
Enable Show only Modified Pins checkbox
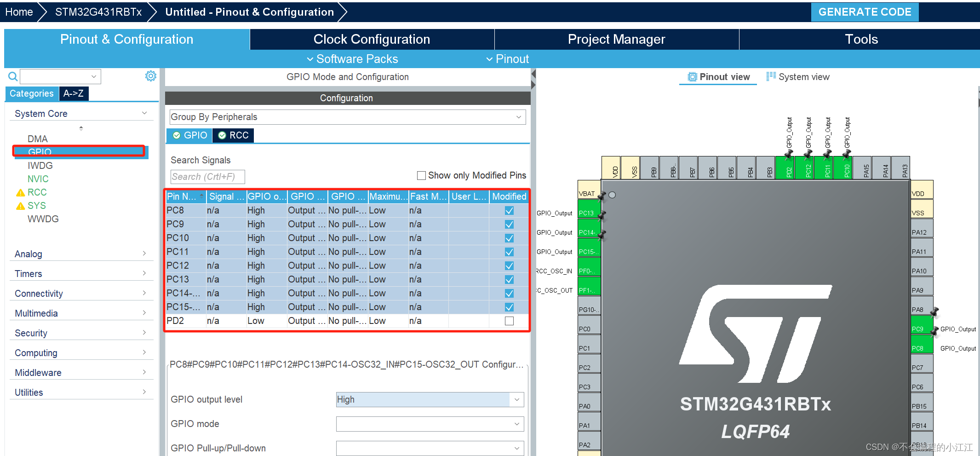pos(421,175)
